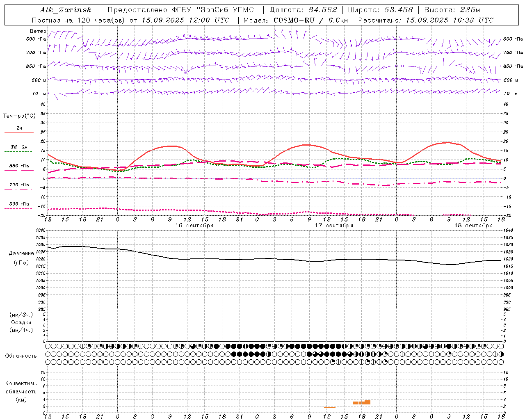The height and width of the screenshot is (420, 525).
Task: Click the red 2м temperature legend line
Action: click(x=19, y=132)
